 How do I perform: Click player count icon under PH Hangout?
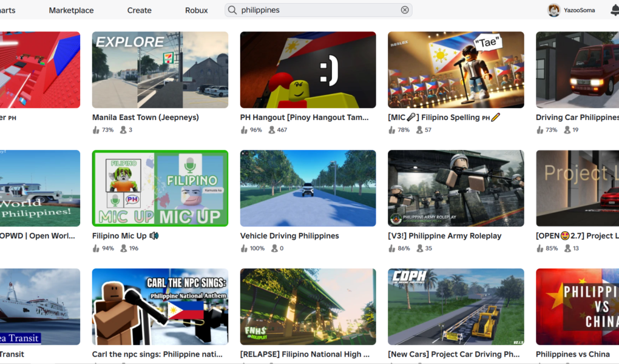coord(272,130)
